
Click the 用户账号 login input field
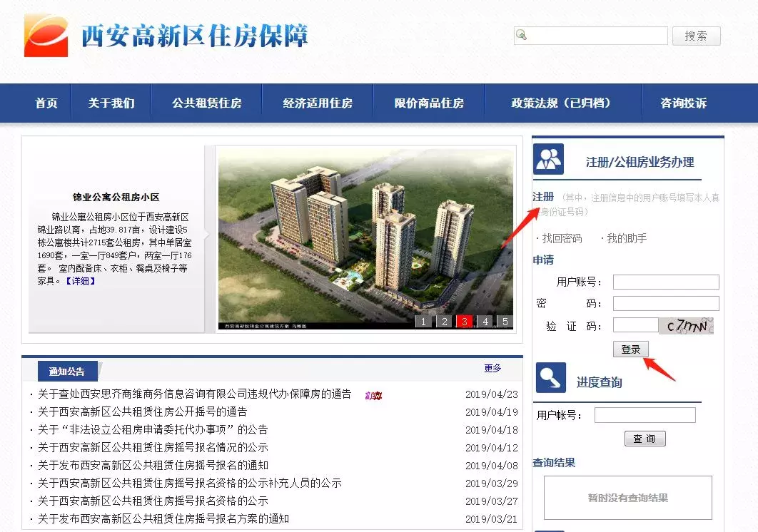(x=665, y=281)
